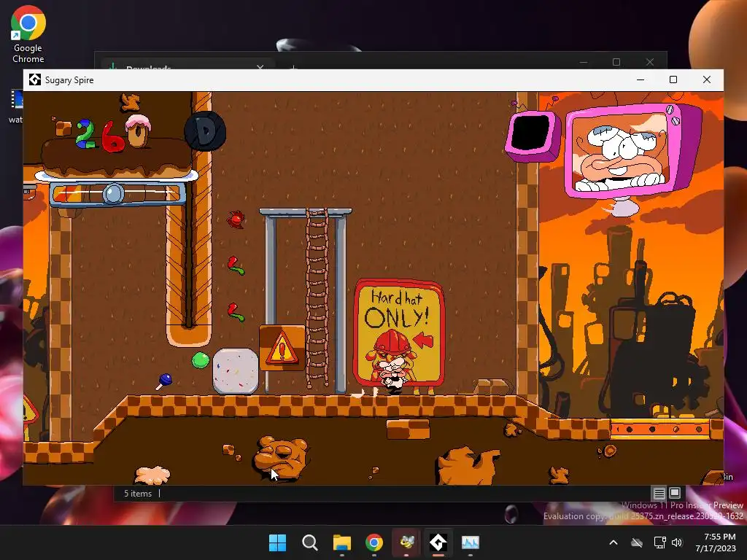This screenshot has height=560, width=747.
Task: Close the background Downloads window
Action: (650, 62)
